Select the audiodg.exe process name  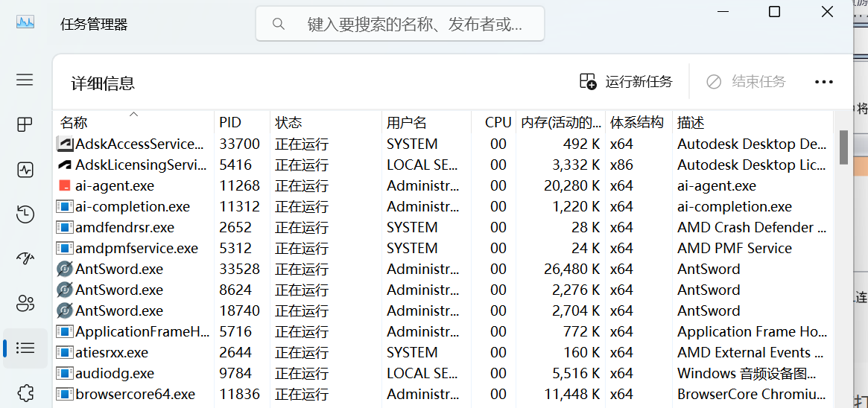[x=115, y=373]
